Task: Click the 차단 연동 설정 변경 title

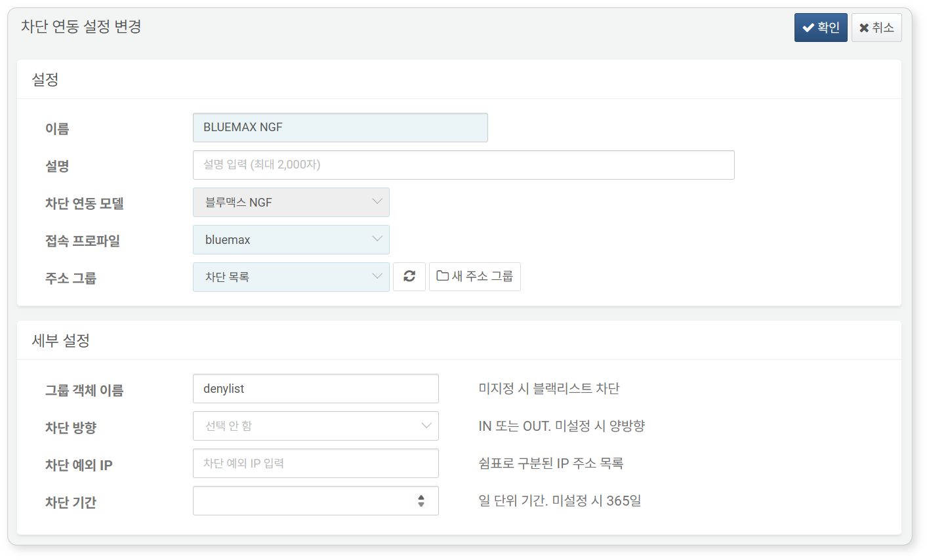Action: click(81, 26)
